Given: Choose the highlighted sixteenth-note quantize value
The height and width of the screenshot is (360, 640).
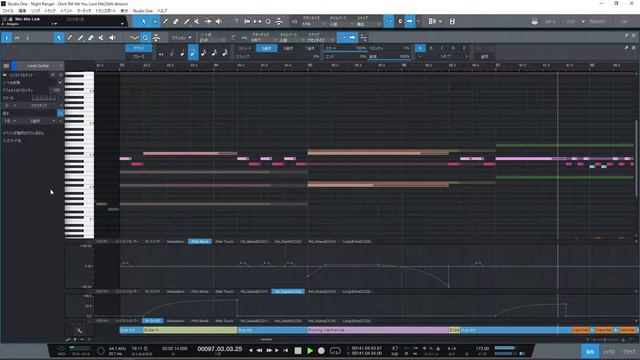Looking at the screenshot, I should click(193, 52).
